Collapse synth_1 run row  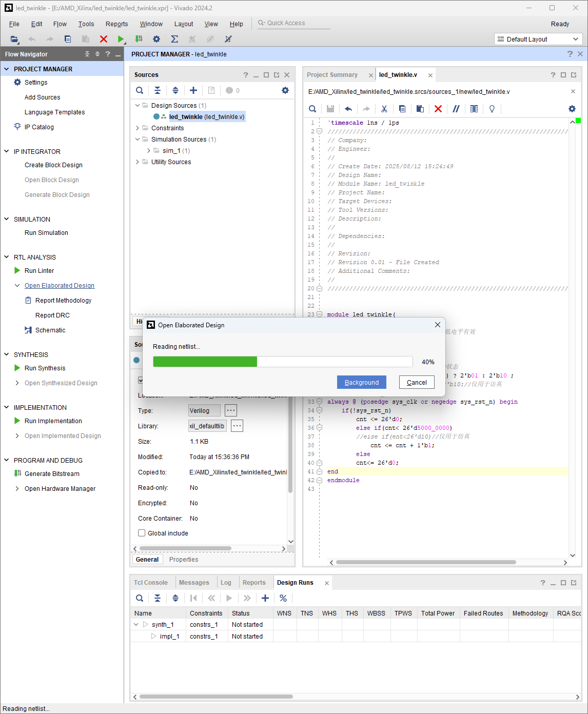coord(136,625)
